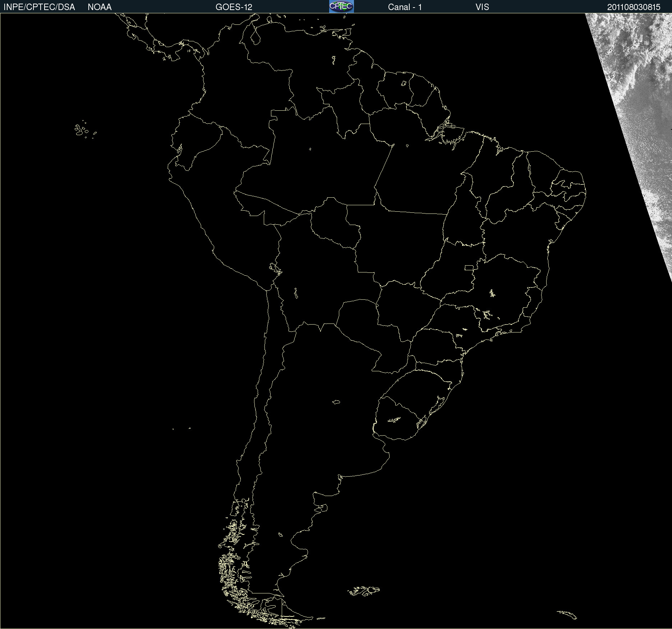Select the INPE/CPTEC/DSA header text
Screen dimensions: 672x629
point(39,7)
